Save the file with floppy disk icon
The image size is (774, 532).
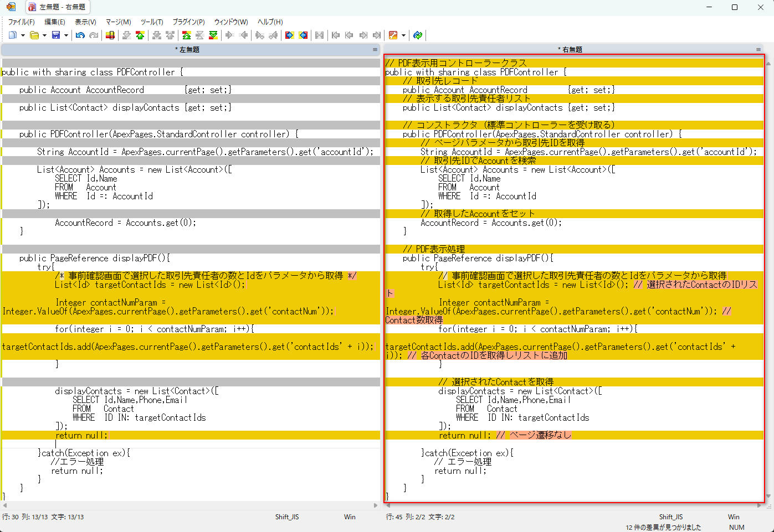pyautogui.click(x=56, y=35)
